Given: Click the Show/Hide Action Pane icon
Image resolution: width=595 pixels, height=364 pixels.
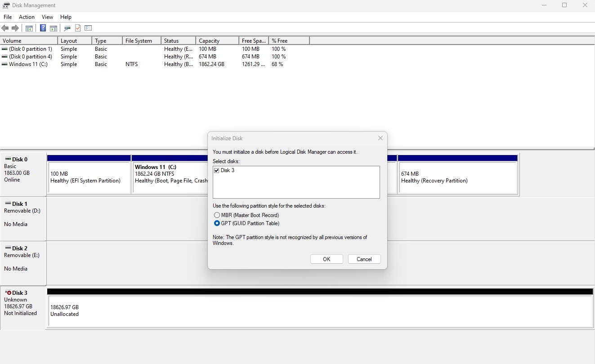Looking at the screenshot, I should tap(53, 28).
